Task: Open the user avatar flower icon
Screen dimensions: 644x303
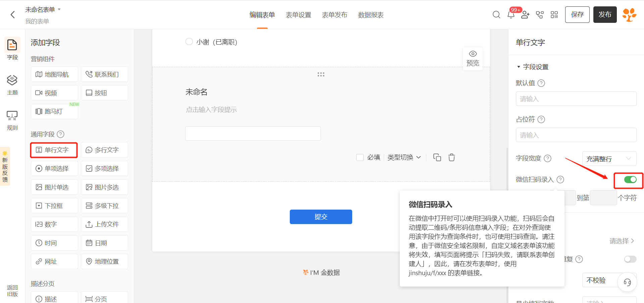Action: (629, 15)
